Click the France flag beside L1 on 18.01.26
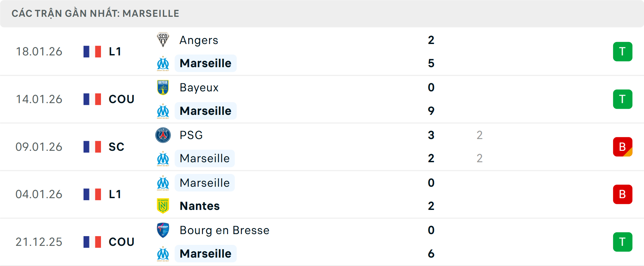The height and width of the screenshot is (266, 644). [x=92, y=51]
